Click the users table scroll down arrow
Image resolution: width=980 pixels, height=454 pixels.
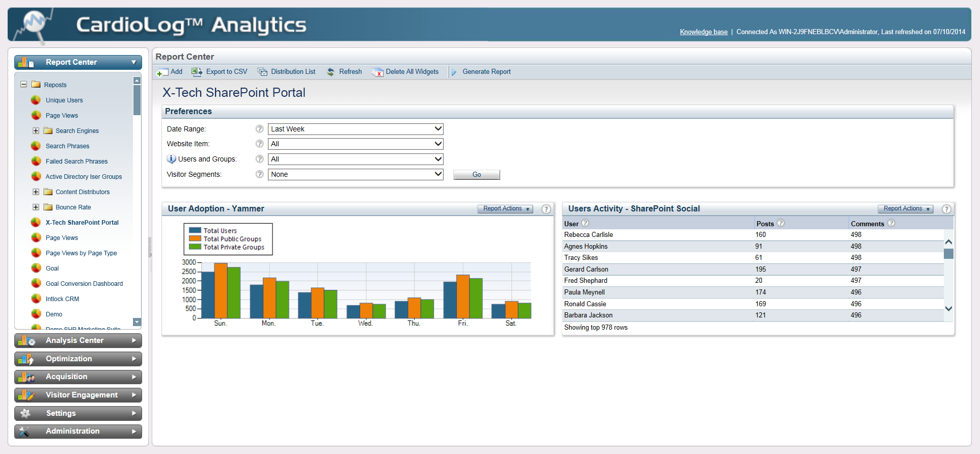click(948, 308)
